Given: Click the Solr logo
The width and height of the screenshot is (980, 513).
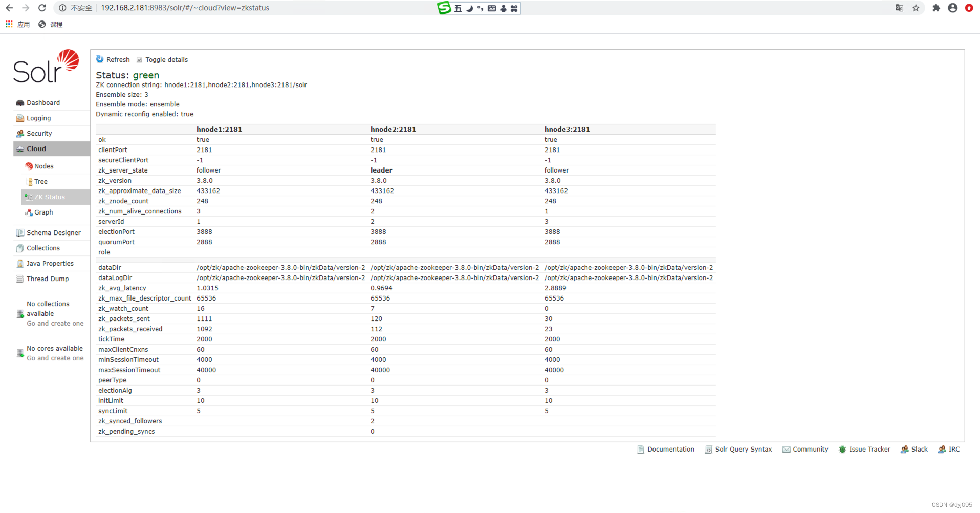Looking at the screenshot, I should [x=46, y=67].
